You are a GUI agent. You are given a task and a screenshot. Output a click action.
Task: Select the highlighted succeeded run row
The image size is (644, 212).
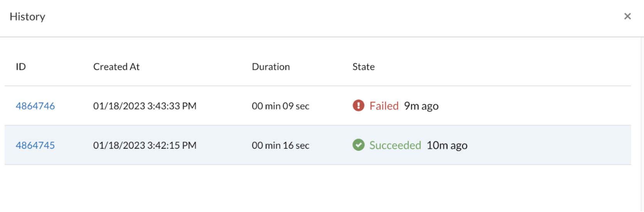pos(318,145)
